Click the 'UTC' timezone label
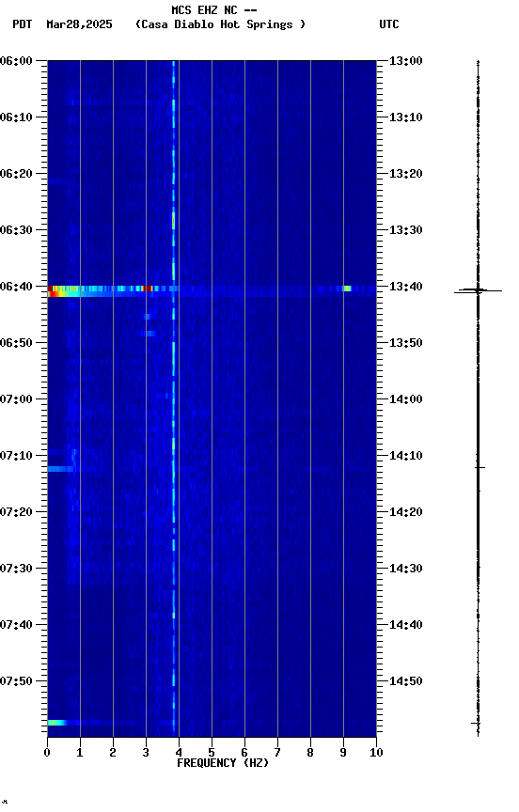 click(389, 24)
